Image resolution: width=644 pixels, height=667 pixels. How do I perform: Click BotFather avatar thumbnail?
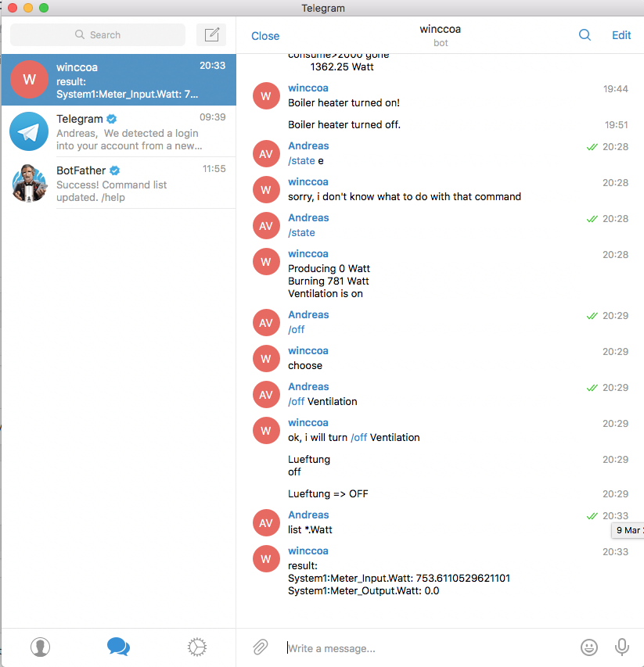coord(29,183)
